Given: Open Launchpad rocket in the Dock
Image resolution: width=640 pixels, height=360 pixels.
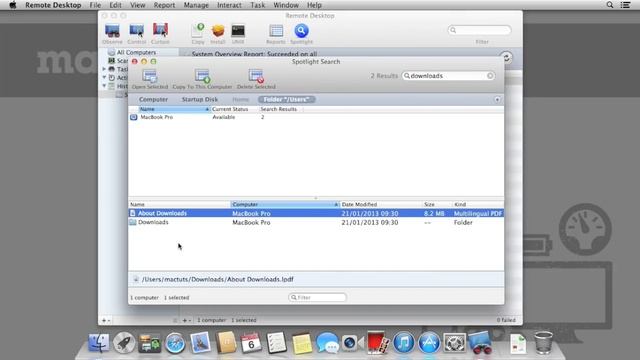Looking at the screenshot, I should coord(124,342).
